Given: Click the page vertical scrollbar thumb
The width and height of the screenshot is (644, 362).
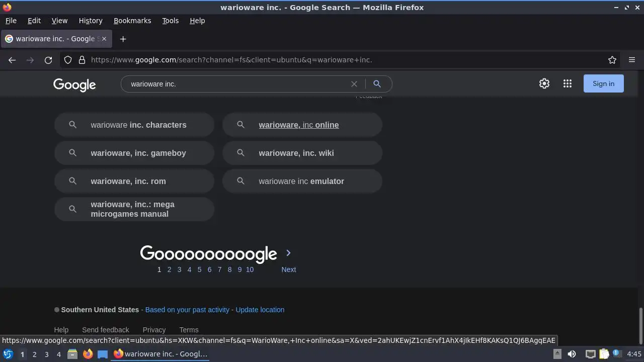Looking at the screenshot, I should [x=640, y=325].
